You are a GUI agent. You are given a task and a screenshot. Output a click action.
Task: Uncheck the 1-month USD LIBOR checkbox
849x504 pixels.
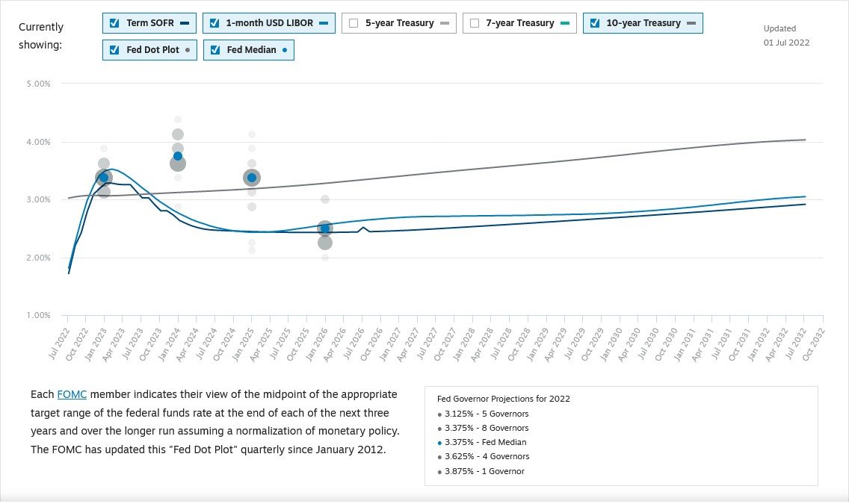pos(214,23)
